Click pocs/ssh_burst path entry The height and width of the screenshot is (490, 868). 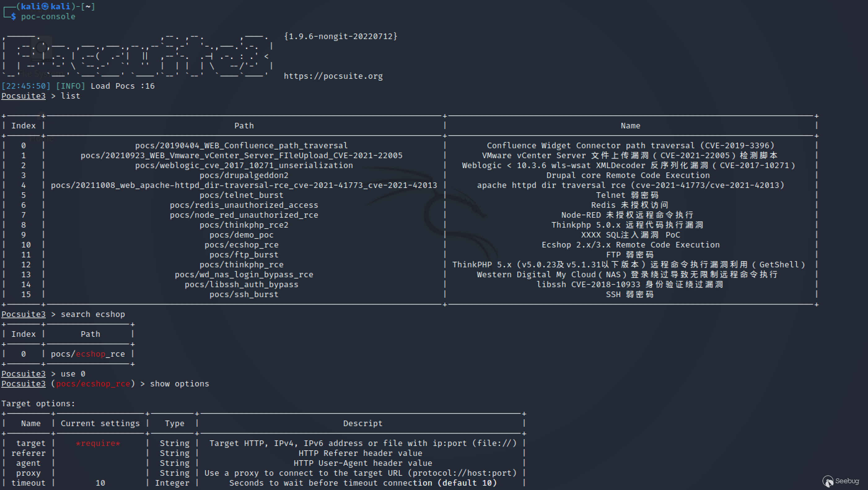pos(243,294)
